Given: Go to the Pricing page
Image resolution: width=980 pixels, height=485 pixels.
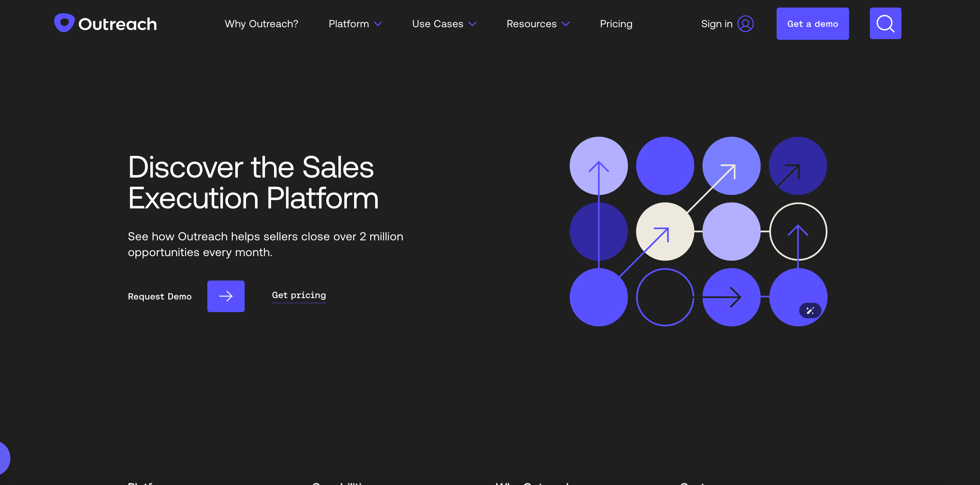Looking at the screenshot, I should pos(616,24).
